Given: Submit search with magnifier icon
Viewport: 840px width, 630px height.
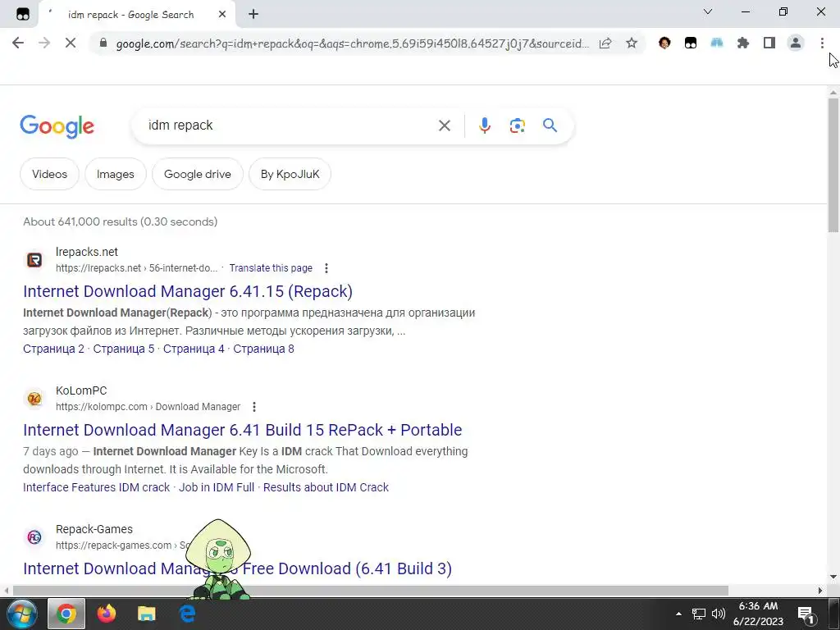Looking at the screenshot, I should click(550, 126).
